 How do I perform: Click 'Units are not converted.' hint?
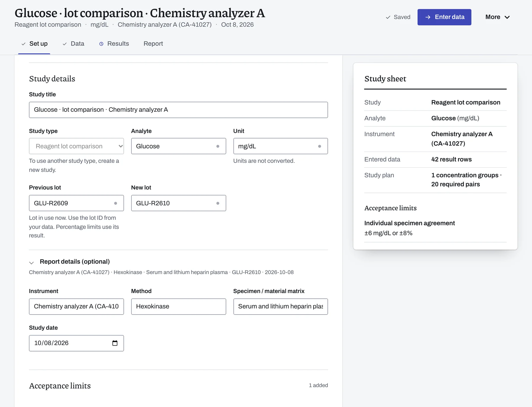point(264,161)
